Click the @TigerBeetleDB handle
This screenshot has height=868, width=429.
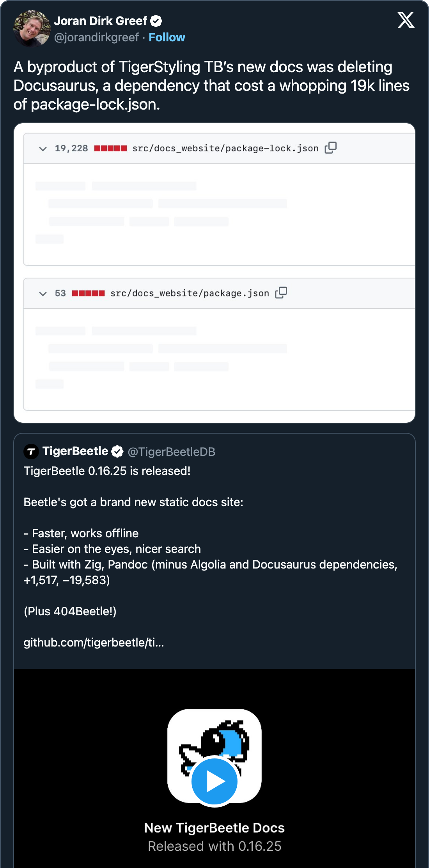pyautogui.click(x=172, y=451)
